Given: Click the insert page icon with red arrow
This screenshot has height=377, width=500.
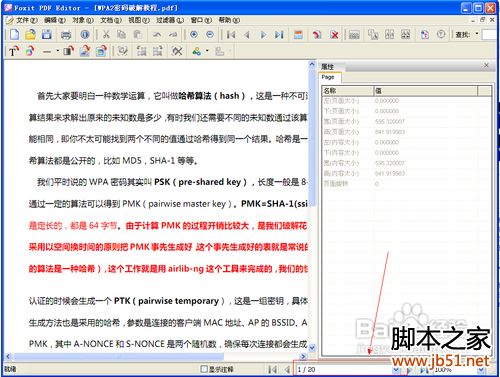Looking at the screenshot, I should (317, 35).
